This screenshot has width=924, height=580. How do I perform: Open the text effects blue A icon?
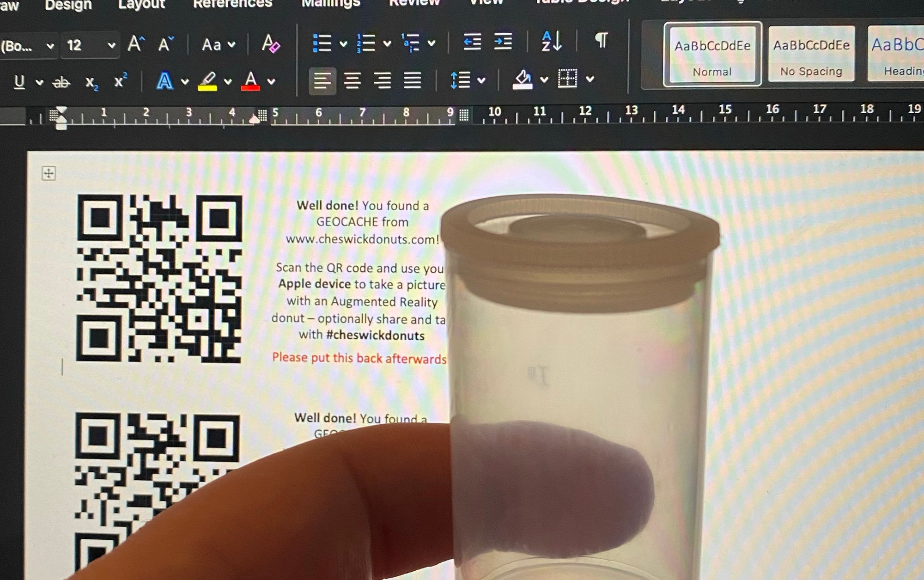165,81
